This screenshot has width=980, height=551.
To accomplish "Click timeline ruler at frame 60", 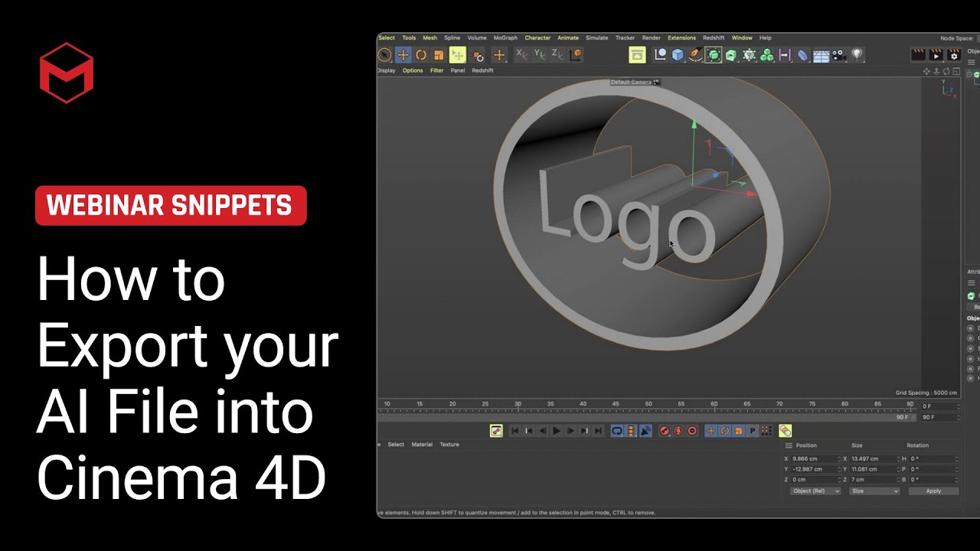I will click(x=714, y=406).
